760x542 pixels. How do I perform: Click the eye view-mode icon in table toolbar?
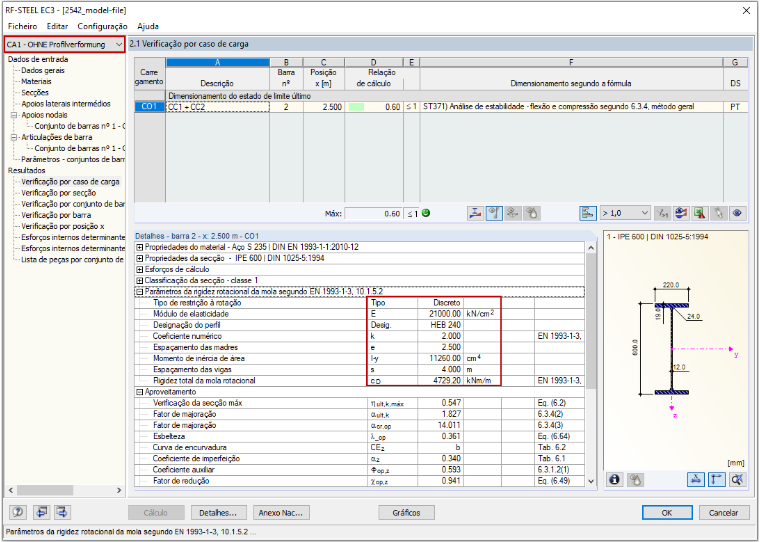point(737,213)
